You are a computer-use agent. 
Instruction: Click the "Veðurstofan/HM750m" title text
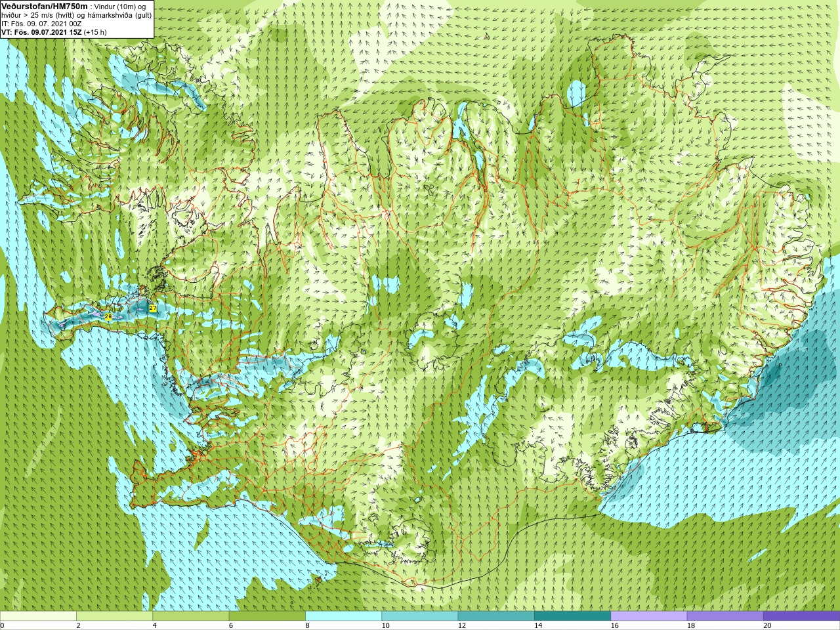pos(44,6)
